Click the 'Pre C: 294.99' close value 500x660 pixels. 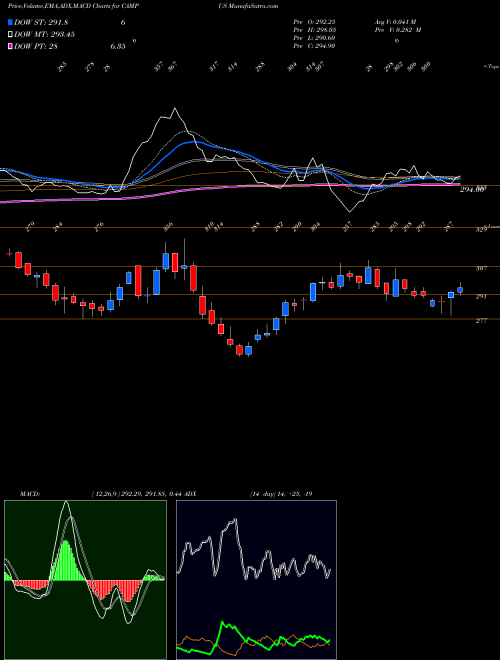314,46
